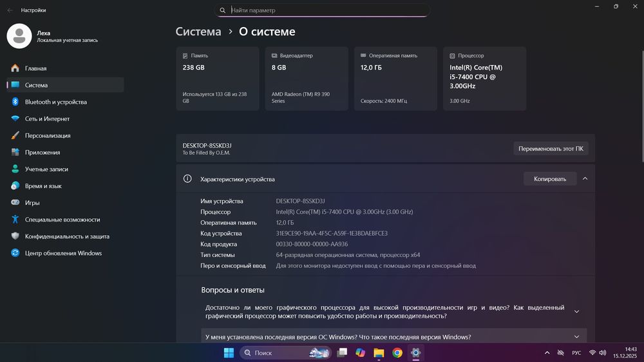Open the volume speaker tray icon
Image resolution: width=644 pixels, height=362 pixels.
(603, 353)
